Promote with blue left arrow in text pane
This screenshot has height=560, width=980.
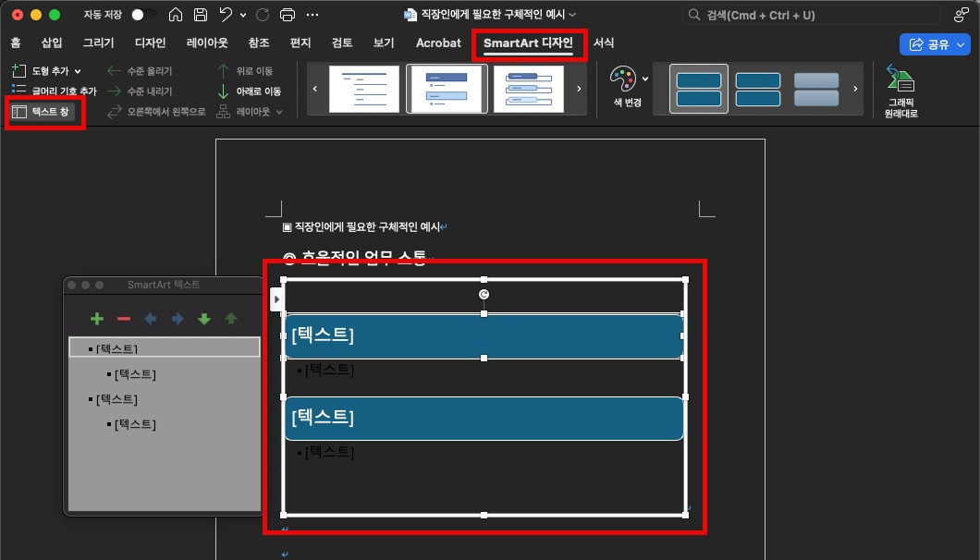(x=150, y=319)
